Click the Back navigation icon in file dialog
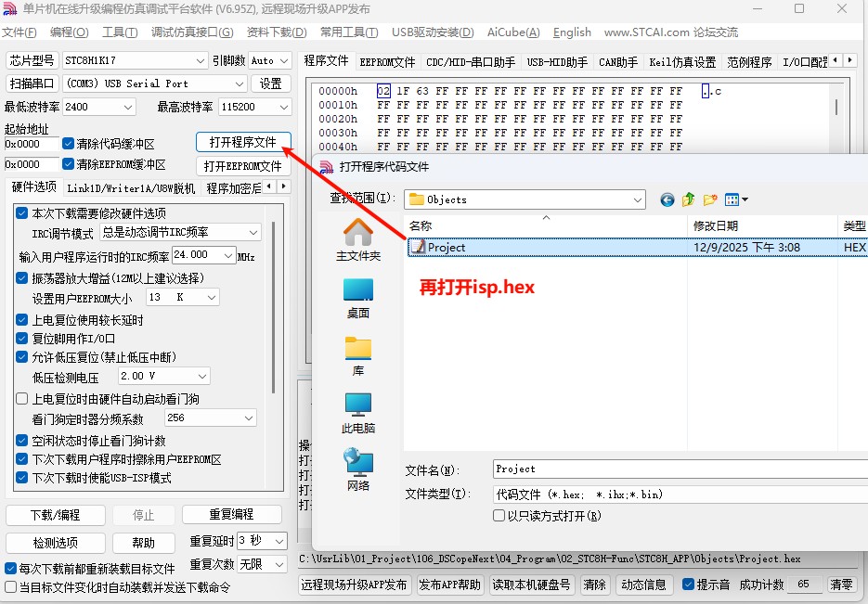Image resolution: width=868 pixels, height=604 pixels. click(667, 199)
